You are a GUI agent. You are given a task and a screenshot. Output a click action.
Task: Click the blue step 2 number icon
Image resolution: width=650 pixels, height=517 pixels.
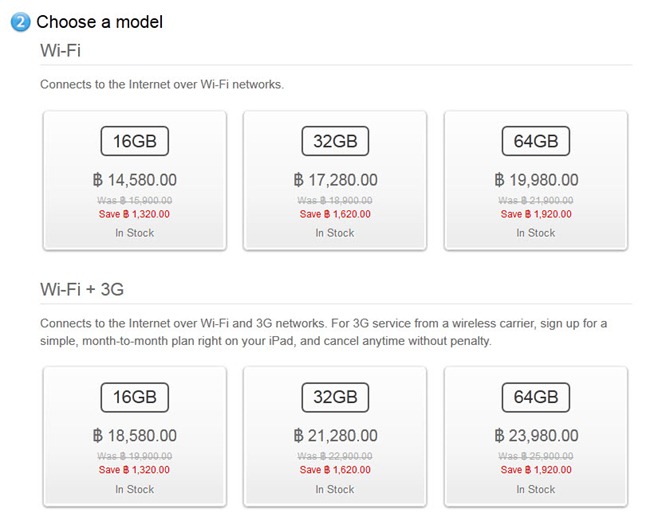click(20, 22)
